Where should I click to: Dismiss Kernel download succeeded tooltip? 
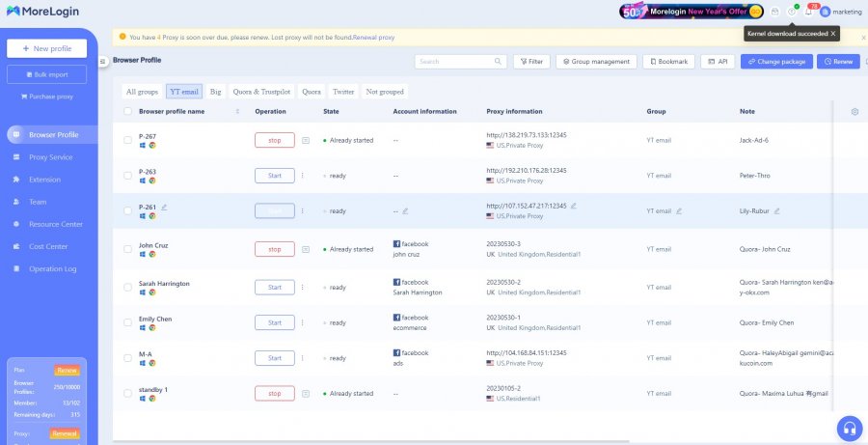(x=832, y=33)
